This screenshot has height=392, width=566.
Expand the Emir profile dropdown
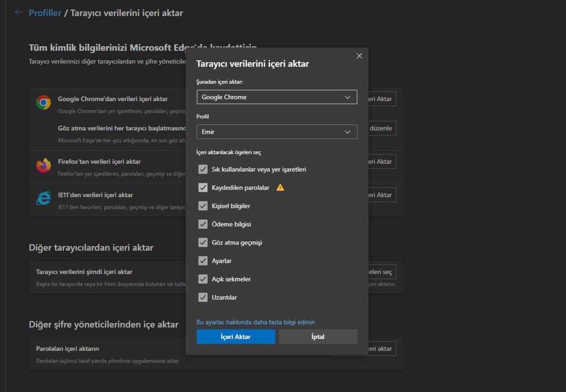click(276, 132)
